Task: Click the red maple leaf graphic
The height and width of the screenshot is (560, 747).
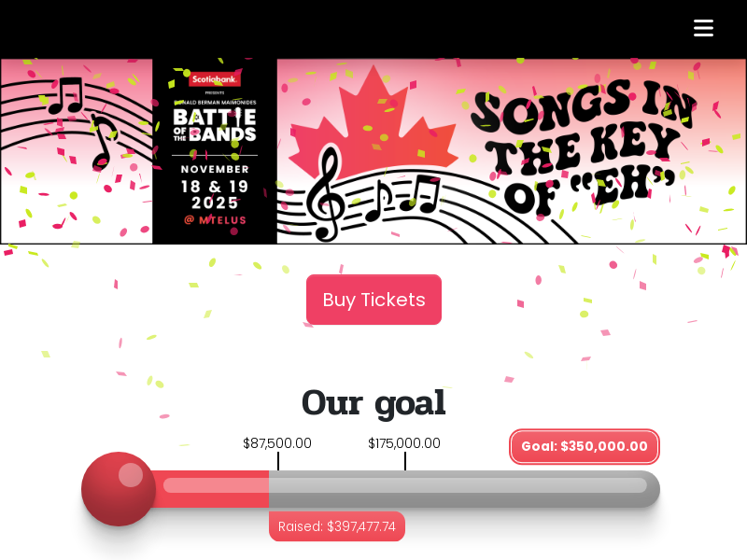Action: 372,121
